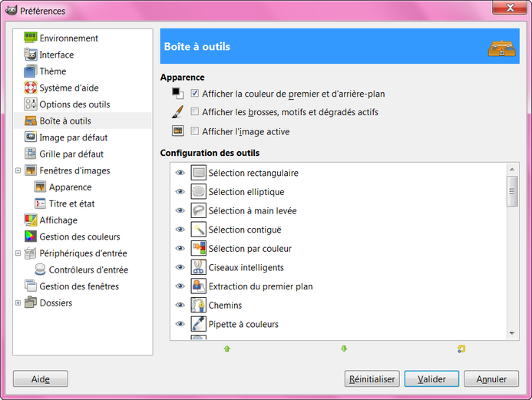This screenshot has width=532, height=400.
Task: Toggle eye icon for Extraction du premier plan
Action: 180,286
